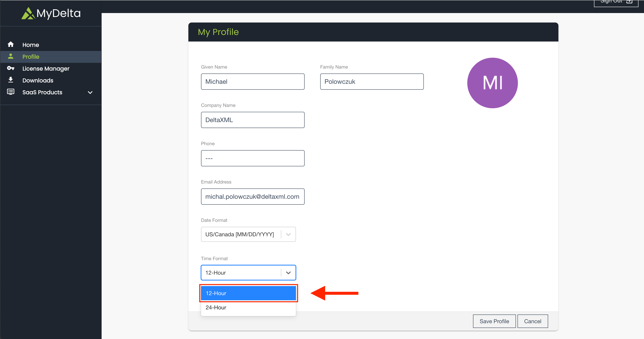Select the Home icon in the sidebar
644x339 pixels.
click(11, 44)
